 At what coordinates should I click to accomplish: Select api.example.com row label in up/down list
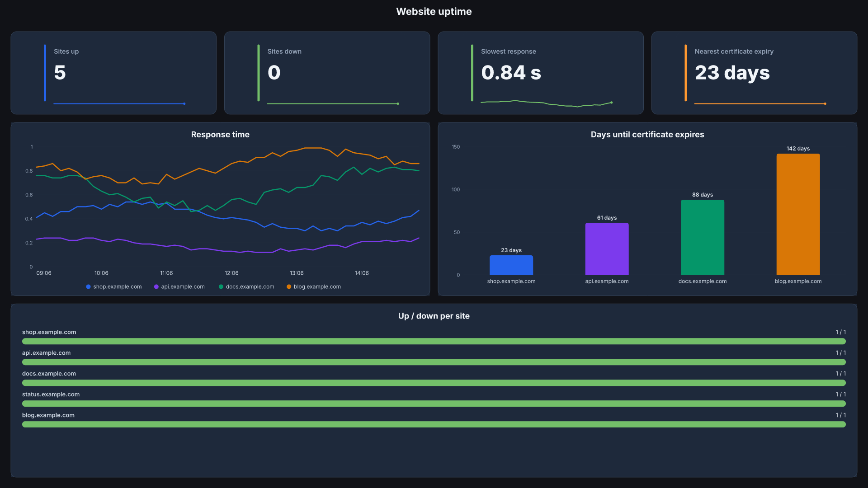[x=46, y=353]
